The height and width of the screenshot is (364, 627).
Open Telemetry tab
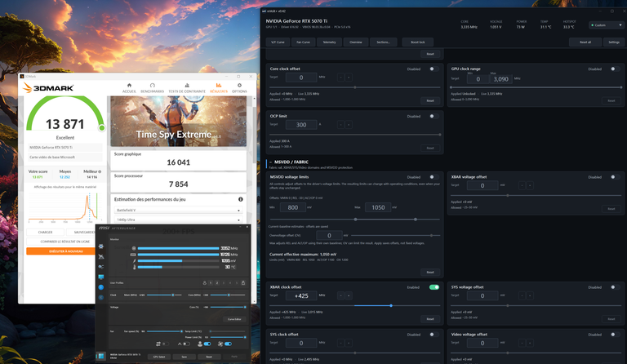[x=330, y=42]
